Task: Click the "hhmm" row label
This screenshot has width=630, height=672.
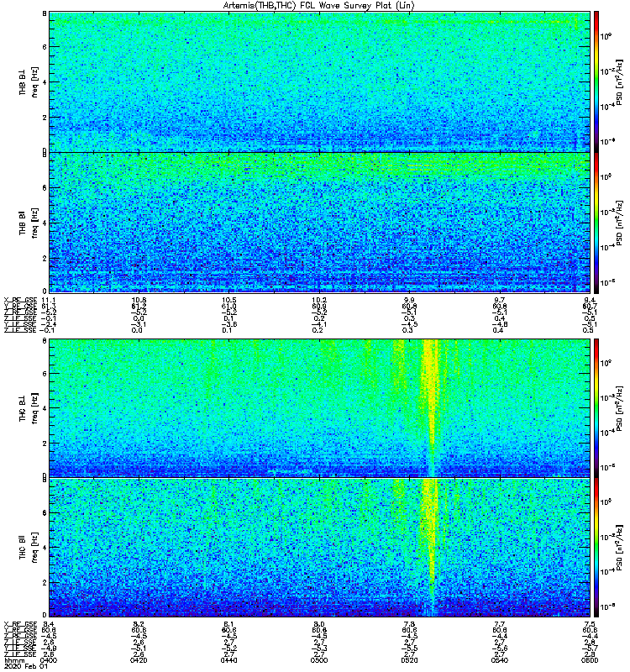Action: (13, 660)
